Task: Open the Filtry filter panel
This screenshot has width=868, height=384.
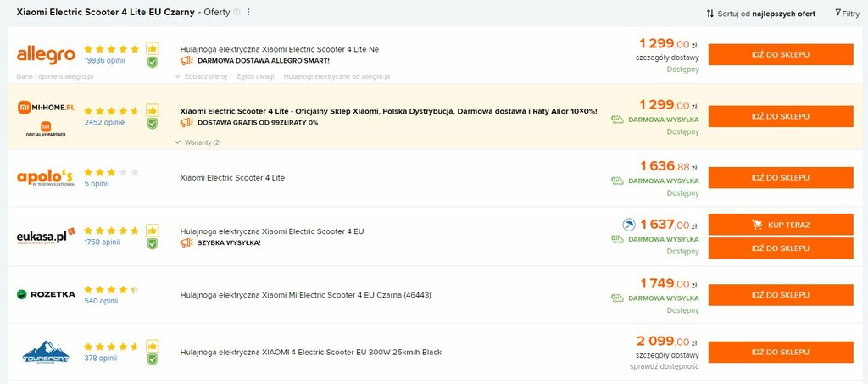Action: [848, 14]
